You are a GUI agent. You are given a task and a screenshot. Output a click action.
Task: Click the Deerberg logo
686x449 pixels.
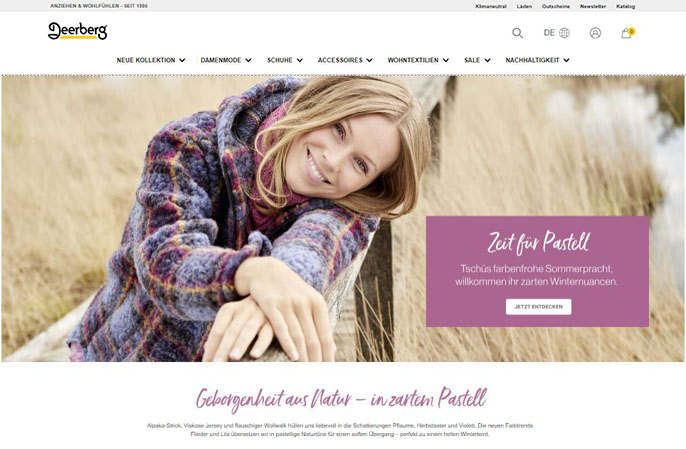click(77, 31)
